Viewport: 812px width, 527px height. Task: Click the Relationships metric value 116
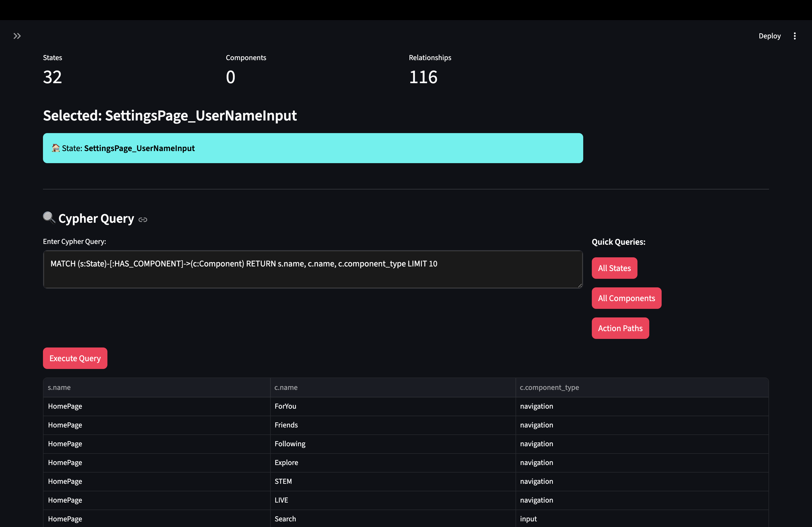[x=423, y=77]
